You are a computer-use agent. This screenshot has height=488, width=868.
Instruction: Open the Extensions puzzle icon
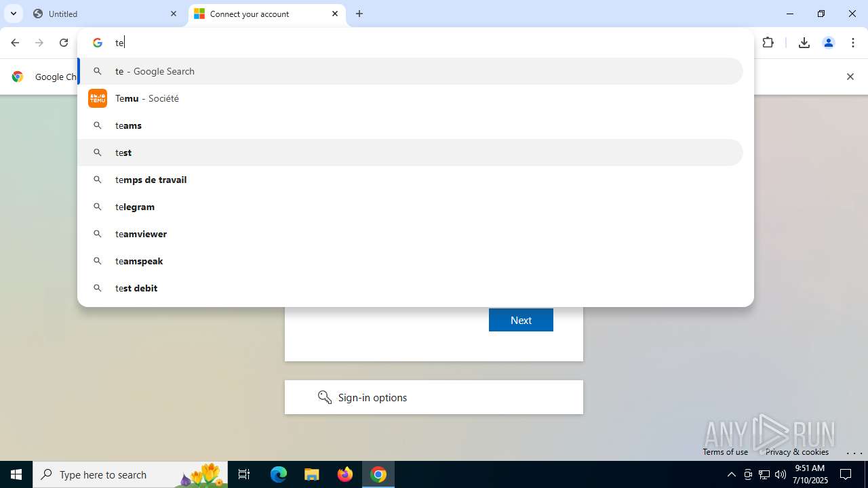(x=768, y=43)
